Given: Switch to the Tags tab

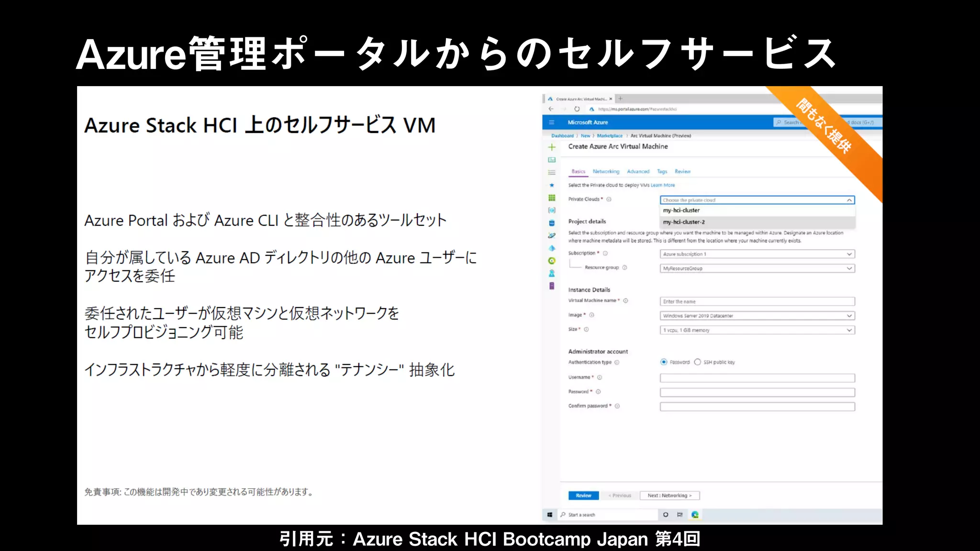Looking at the screenshot, I should pos(662,171).
